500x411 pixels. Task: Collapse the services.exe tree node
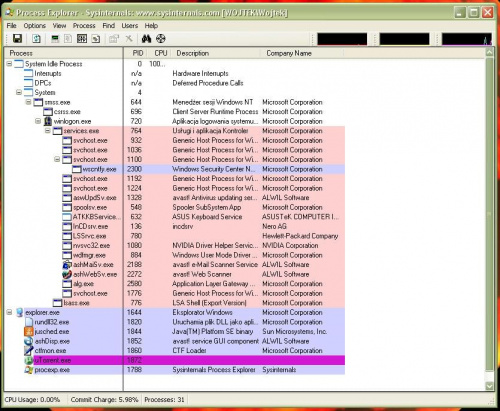[x=48, y=131]
